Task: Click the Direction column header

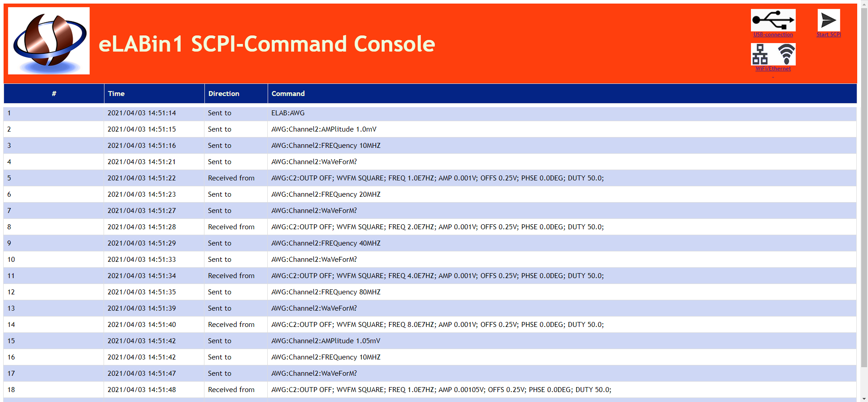Action: tap(223, 94)
